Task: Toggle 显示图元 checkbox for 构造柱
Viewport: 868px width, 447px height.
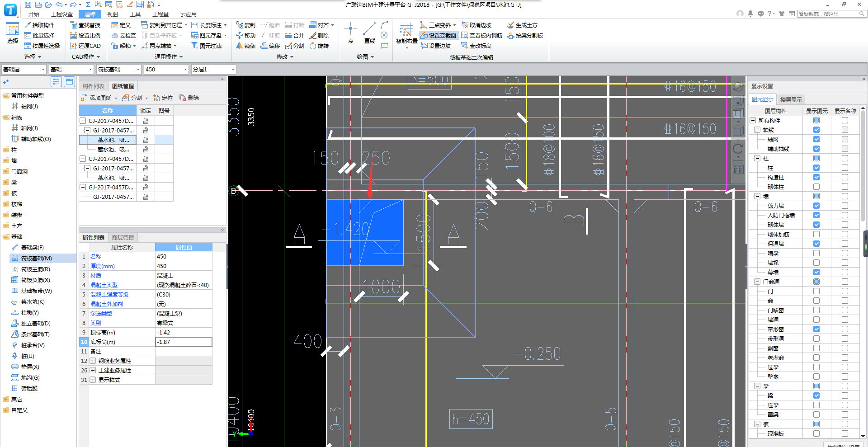Action: click(816, 177)
